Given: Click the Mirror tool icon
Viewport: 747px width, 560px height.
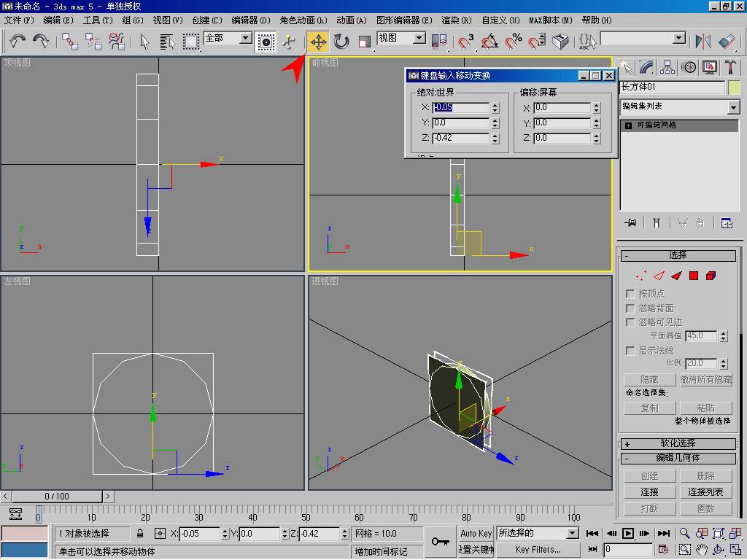Looking at the screenshot, I should [703, 42].
